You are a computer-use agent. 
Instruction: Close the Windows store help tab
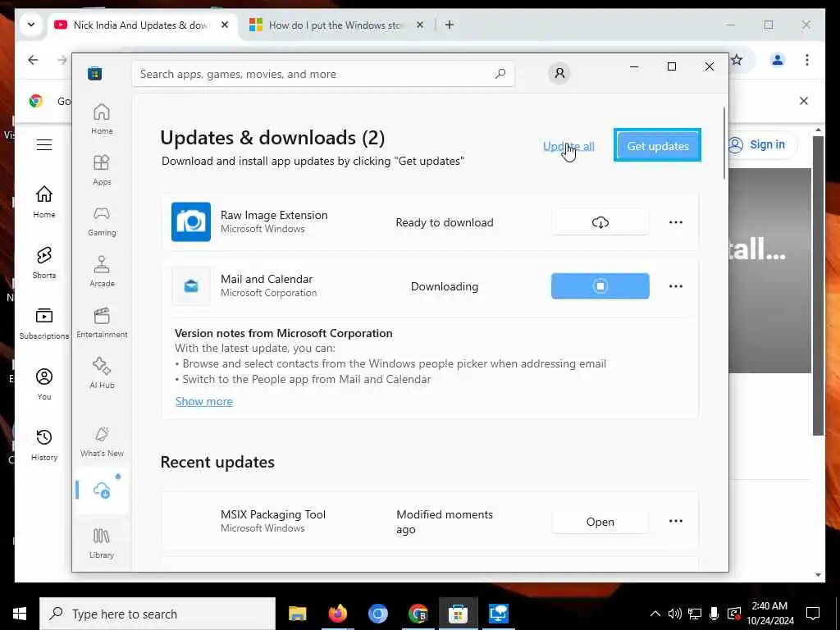[420, 25]
